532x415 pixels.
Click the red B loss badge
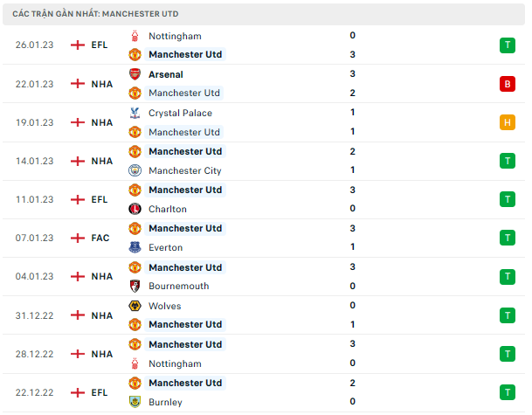507,84
